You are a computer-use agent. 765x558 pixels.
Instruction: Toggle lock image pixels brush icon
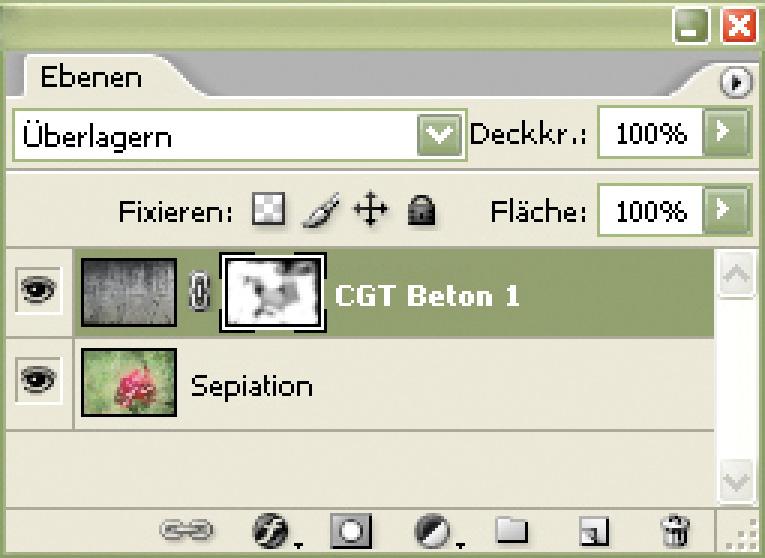coord(321,210)
